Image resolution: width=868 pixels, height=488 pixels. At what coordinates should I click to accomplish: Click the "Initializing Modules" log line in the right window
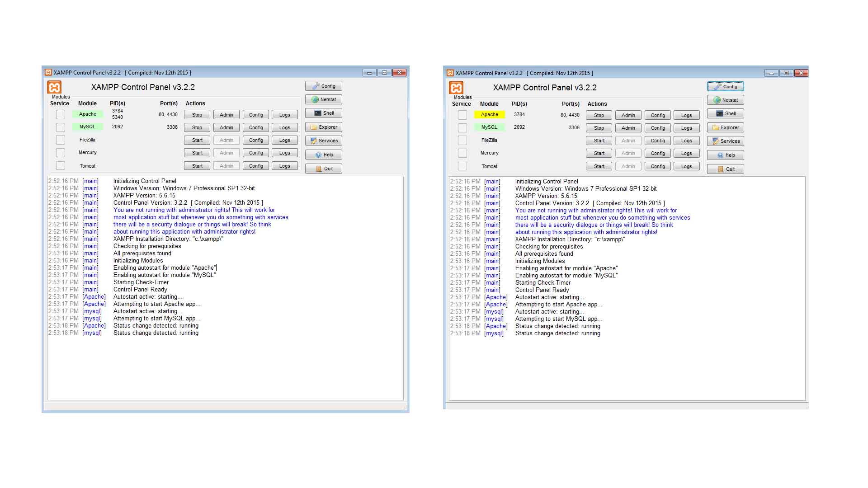coord(540,261)
